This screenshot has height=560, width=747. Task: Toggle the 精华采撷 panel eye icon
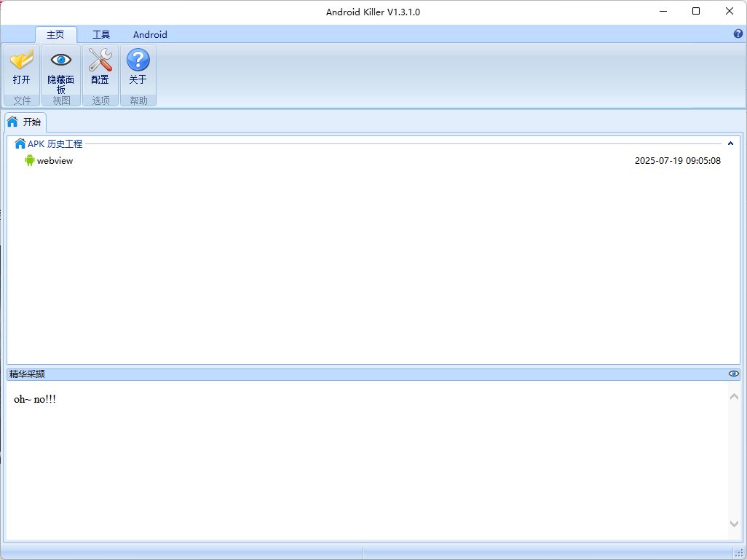[x=734, y=374]
